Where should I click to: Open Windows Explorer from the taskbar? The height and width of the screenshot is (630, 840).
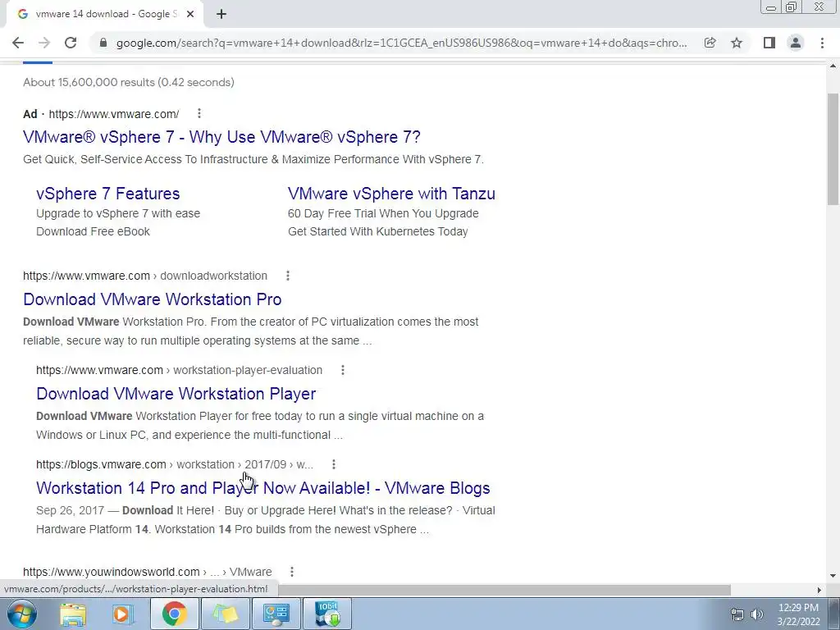coord(73,614)
